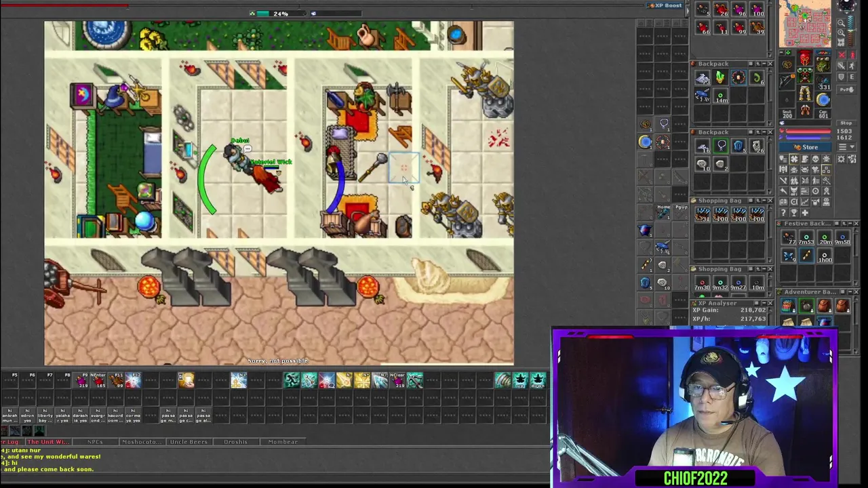Select the potion stack with count 100
Screen dimensions: 868x488
[758, 9]
